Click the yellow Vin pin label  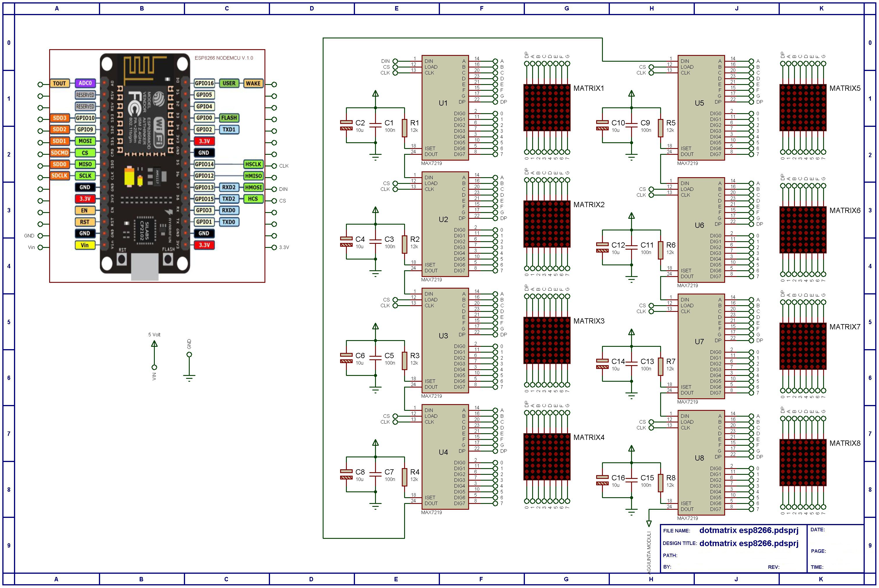85,245
